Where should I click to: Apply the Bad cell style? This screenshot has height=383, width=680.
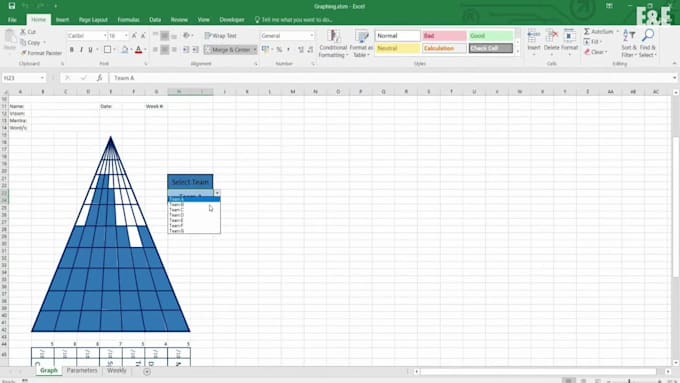coord(445,36)
